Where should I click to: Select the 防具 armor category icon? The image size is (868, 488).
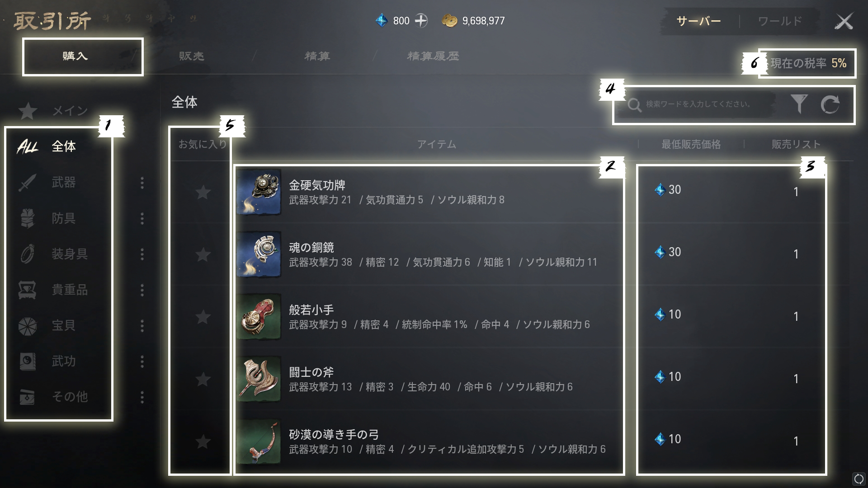click(x=27, y=218)
